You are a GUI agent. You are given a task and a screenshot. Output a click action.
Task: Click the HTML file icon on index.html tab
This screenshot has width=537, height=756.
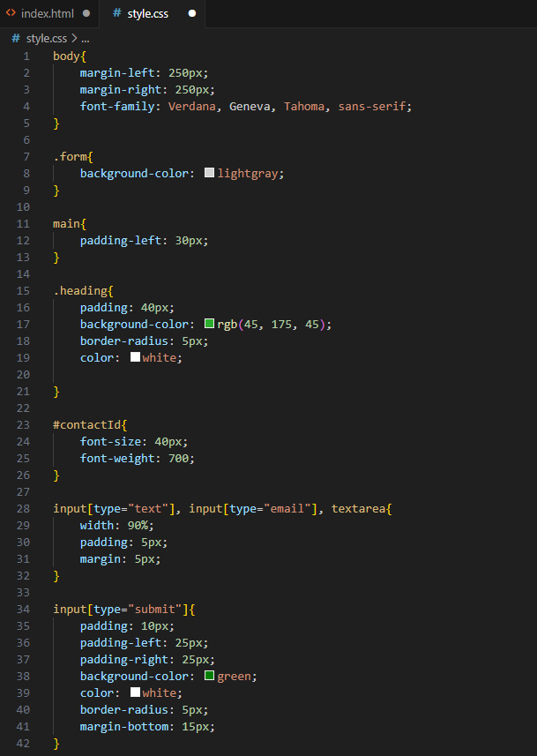[x=11, y=13]
